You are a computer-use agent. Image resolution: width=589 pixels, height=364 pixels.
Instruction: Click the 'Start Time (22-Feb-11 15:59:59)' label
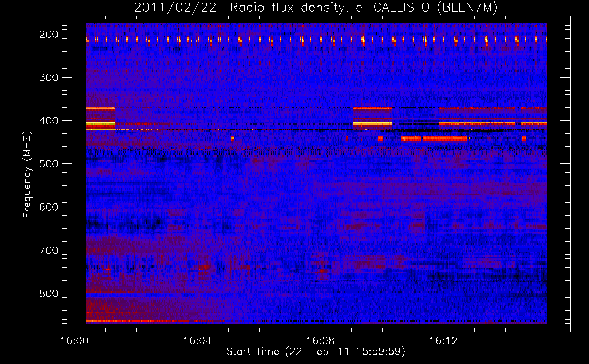tap(316, 352)
